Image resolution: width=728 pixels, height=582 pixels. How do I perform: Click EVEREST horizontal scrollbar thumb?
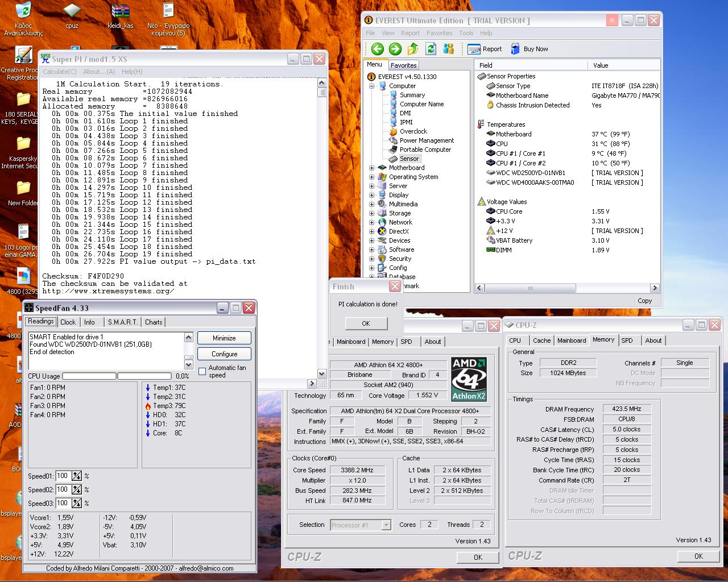tap(530, 288)
